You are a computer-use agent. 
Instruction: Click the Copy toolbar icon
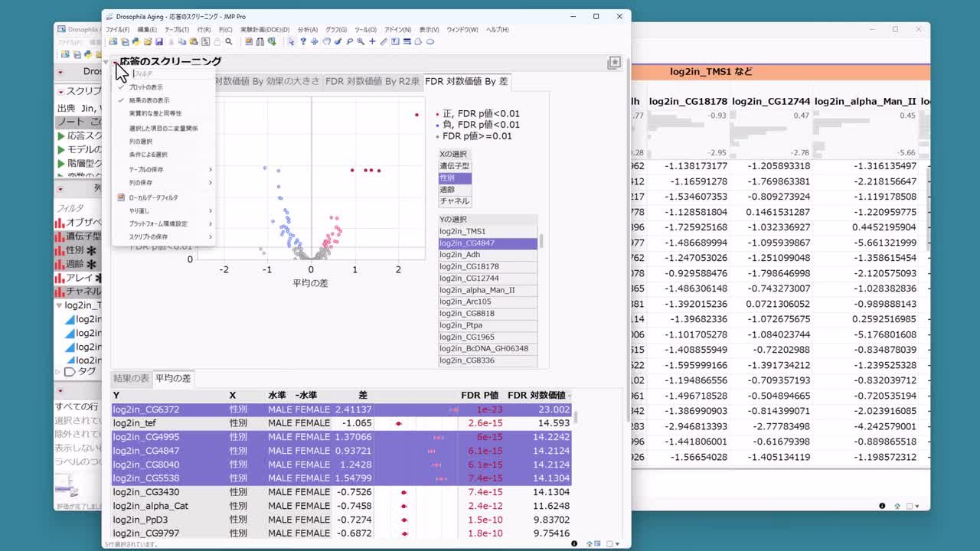pyautogui.click(x=181, y=41)
